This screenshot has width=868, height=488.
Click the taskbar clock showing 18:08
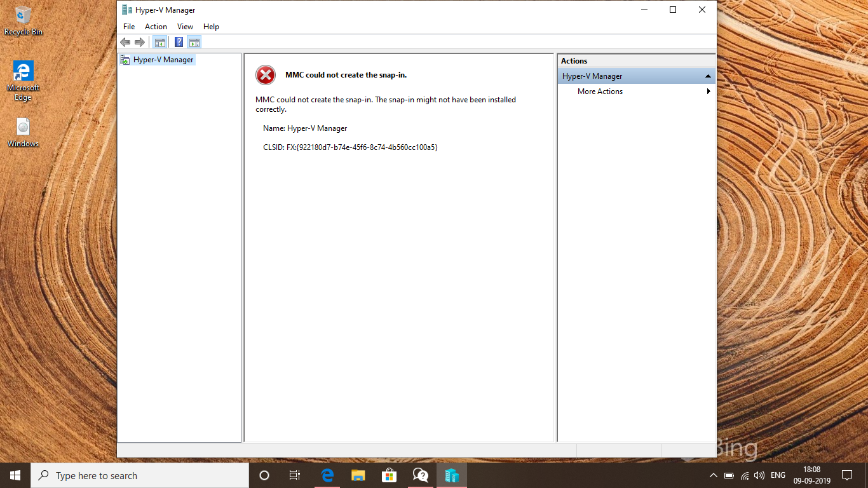[x=811, y=475]
